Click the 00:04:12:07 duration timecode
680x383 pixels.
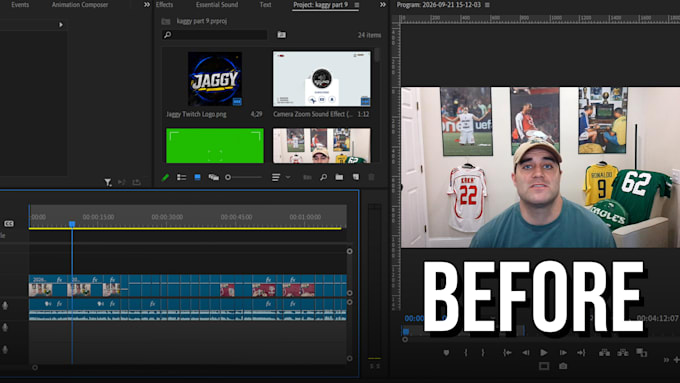657,318
